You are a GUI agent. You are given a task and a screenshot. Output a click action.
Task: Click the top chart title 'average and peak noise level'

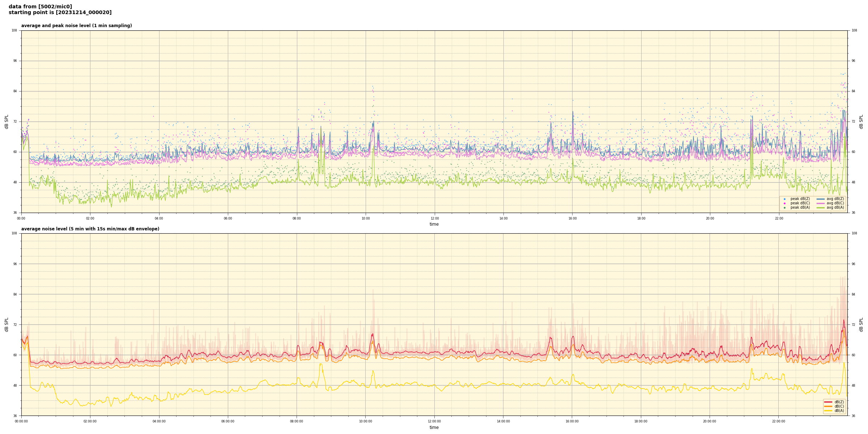[76, 26]
